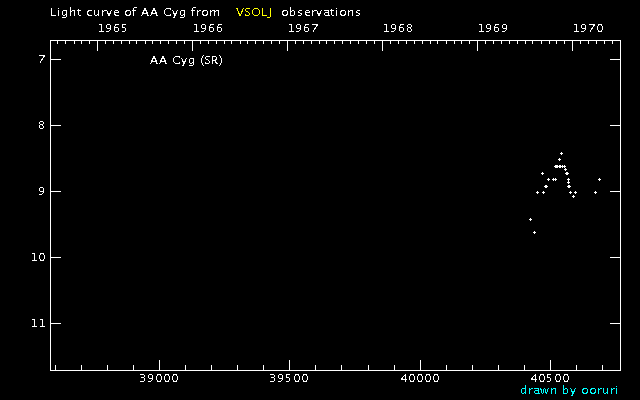
Task: Select the 1969 year label on top axis
Action: [493, 28]
